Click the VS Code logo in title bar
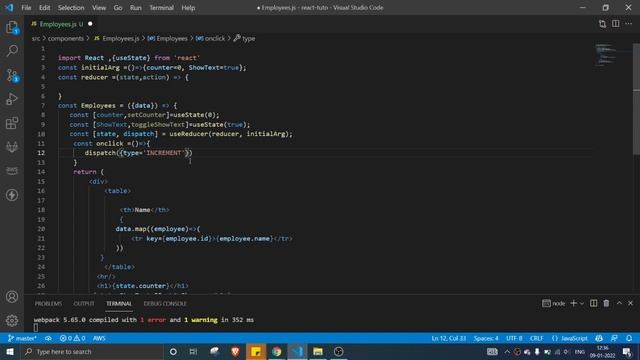The image size is (640, 360). (x=9, y=7)
